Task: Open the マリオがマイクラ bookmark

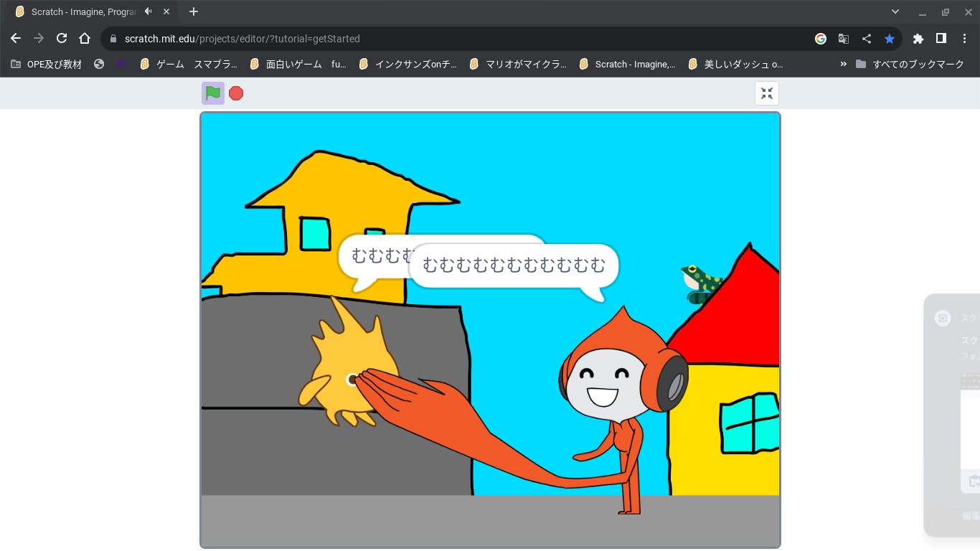Action: 518,64
